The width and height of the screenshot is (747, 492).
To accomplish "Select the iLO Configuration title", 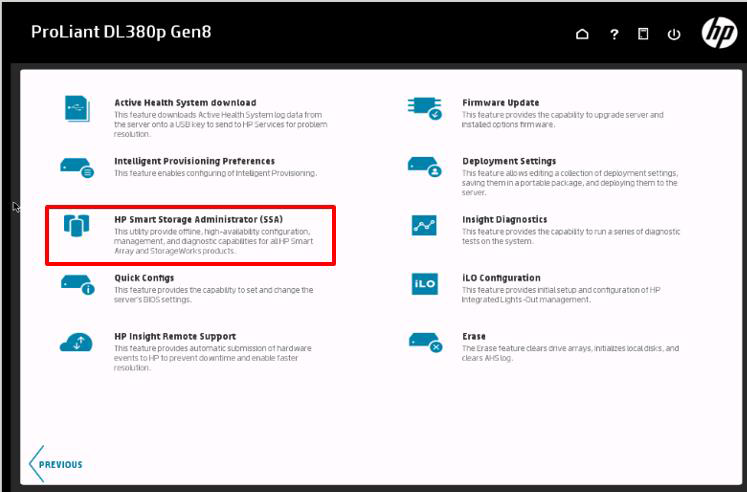I will click(501, 278).
